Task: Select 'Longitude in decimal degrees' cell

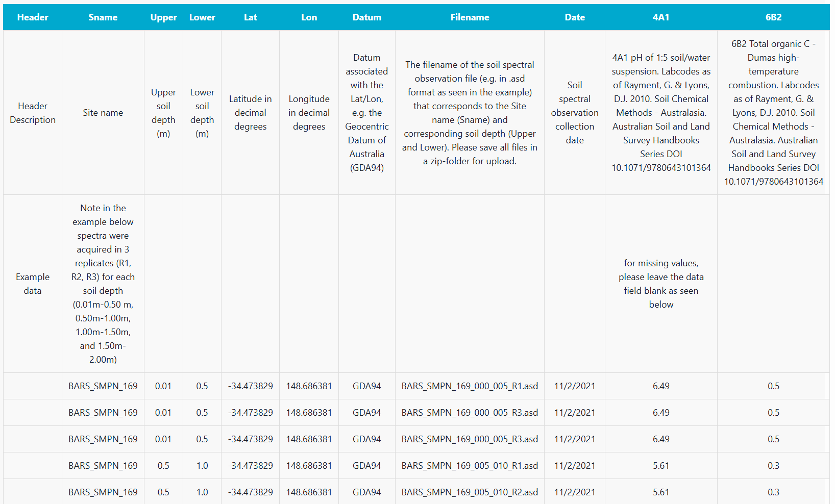Action: coord(309,113)
